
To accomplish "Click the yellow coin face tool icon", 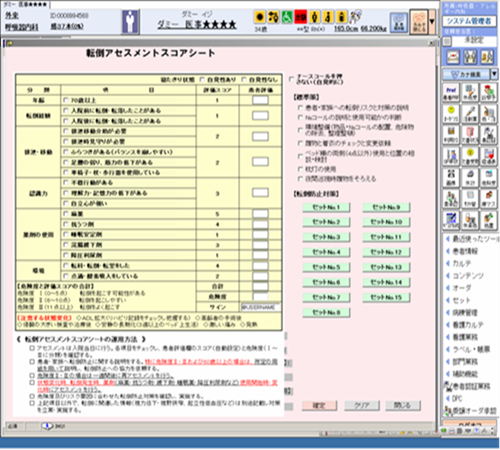I will 470,156.
